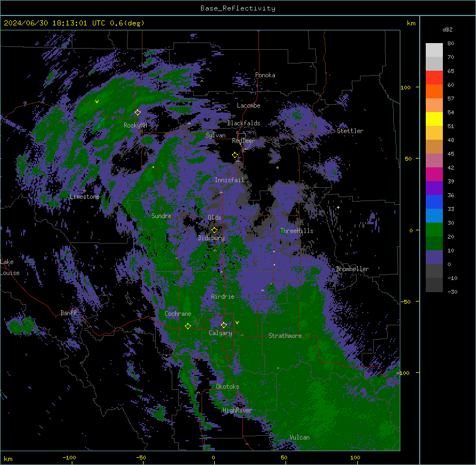Click the Didsbury city label
Image resolution: width=476 pixels, height=465 pixels.
(x=211, y=238)
